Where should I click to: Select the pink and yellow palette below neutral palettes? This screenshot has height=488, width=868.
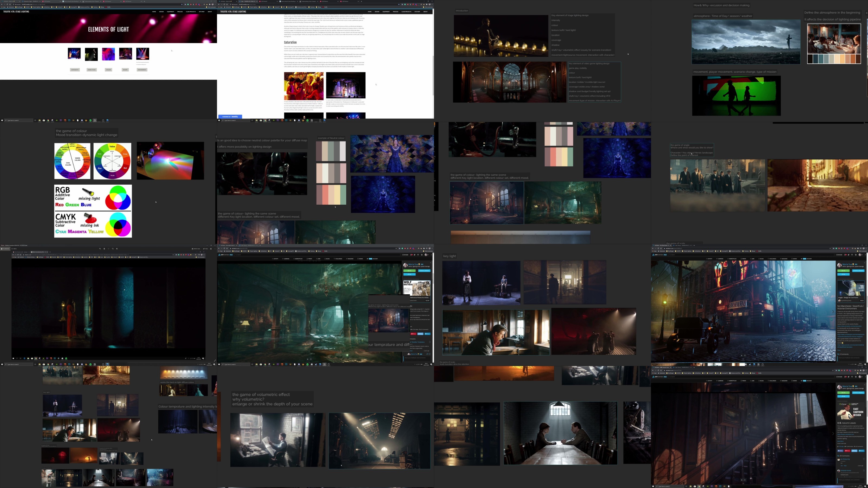(331, 195)
